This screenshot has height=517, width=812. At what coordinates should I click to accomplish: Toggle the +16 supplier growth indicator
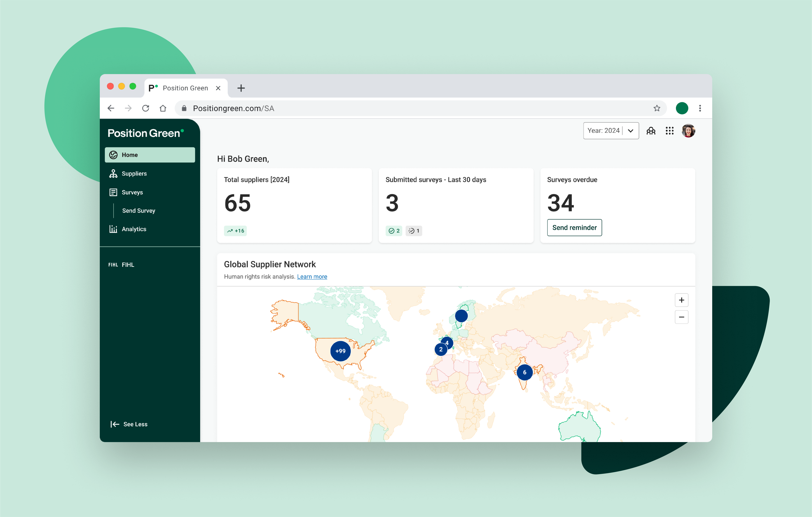[235, 231]
